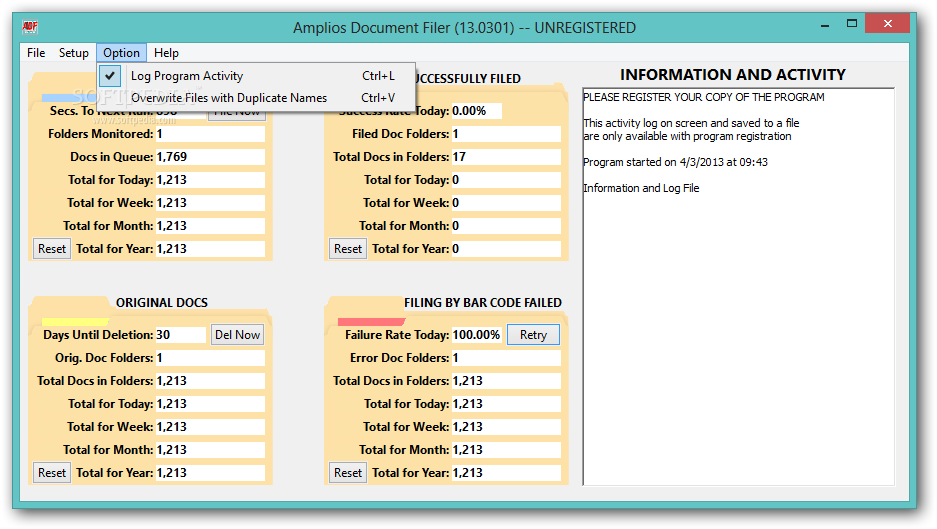Click Error Doc Folders value 1
The width and height of the screenshot is (937, 529).
click(506, 358)
